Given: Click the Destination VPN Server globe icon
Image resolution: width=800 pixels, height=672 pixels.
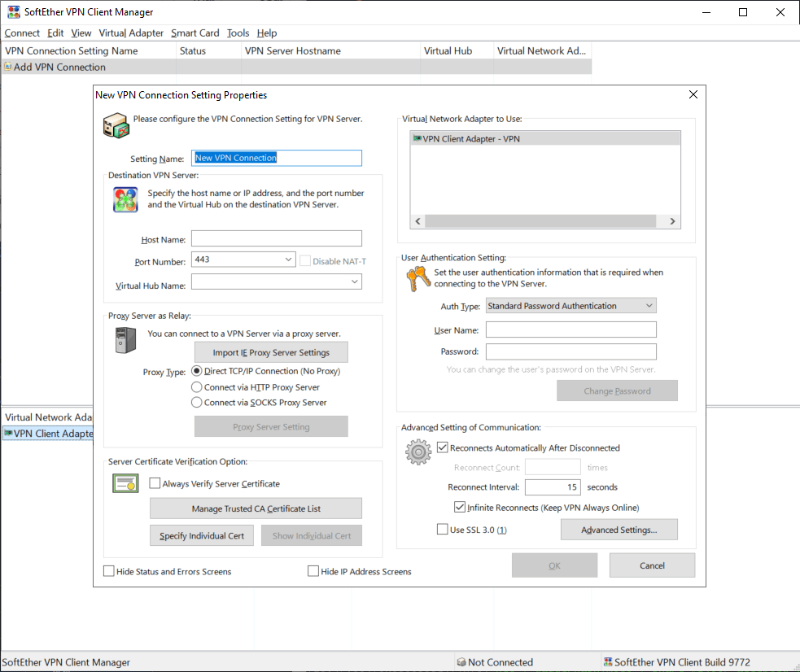Looking at the screenshot, I should 125,199.
